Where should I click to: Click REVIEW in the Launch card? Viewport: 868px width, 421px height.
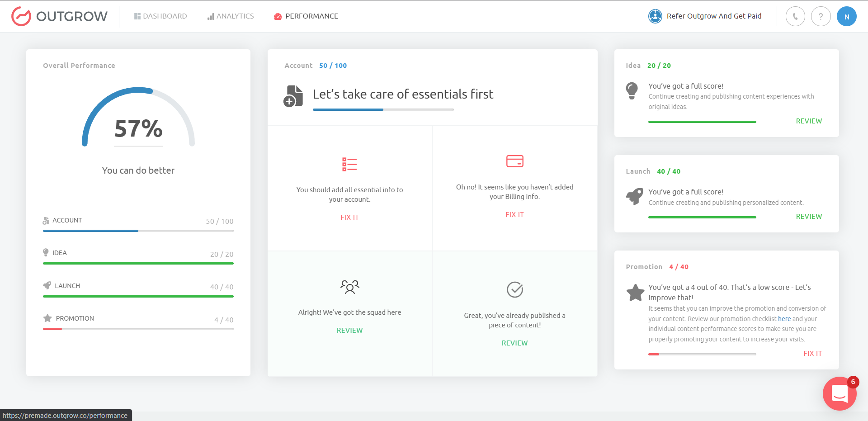pyautogui.click(x=809, y=217)
